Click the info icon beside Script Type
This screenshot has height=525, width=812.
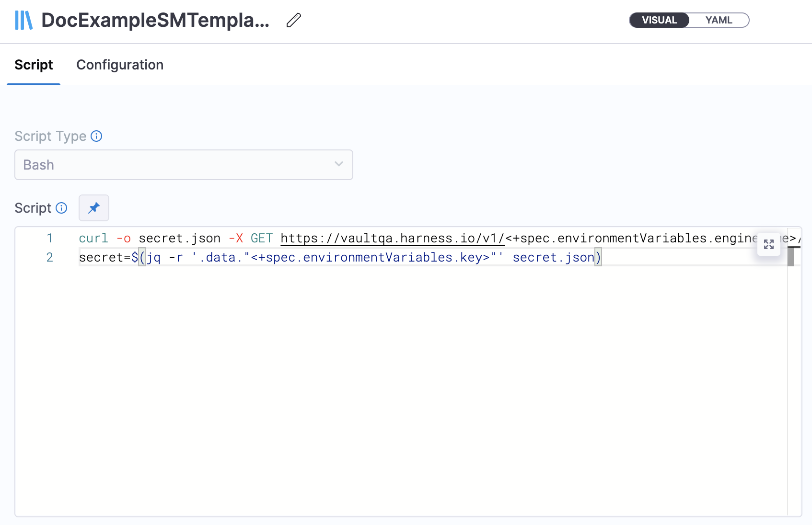coord(96,137)
